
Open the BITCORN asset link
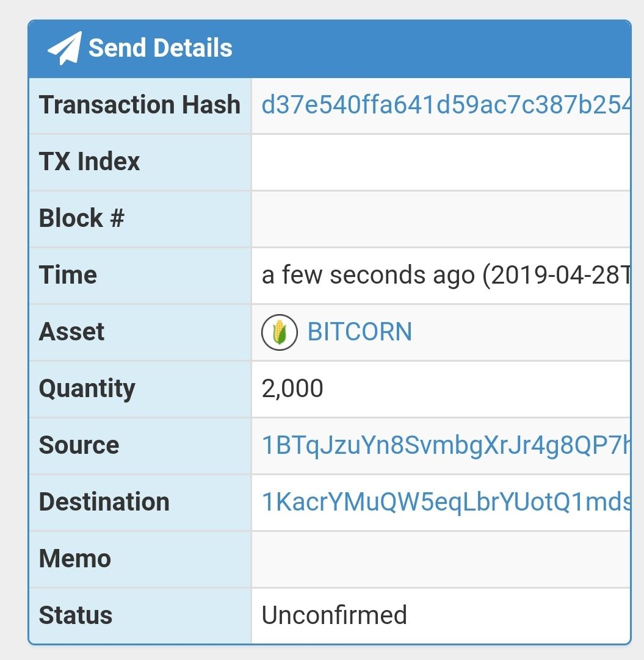click(x=360, y=332)
